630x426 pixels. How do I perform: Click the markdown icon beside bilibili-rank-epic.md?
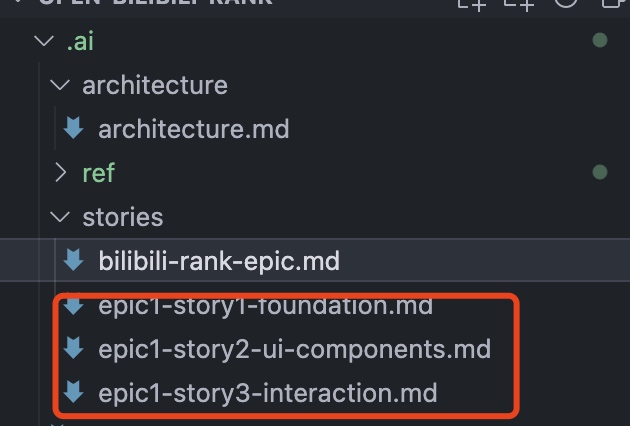click(x=74, y=260)
